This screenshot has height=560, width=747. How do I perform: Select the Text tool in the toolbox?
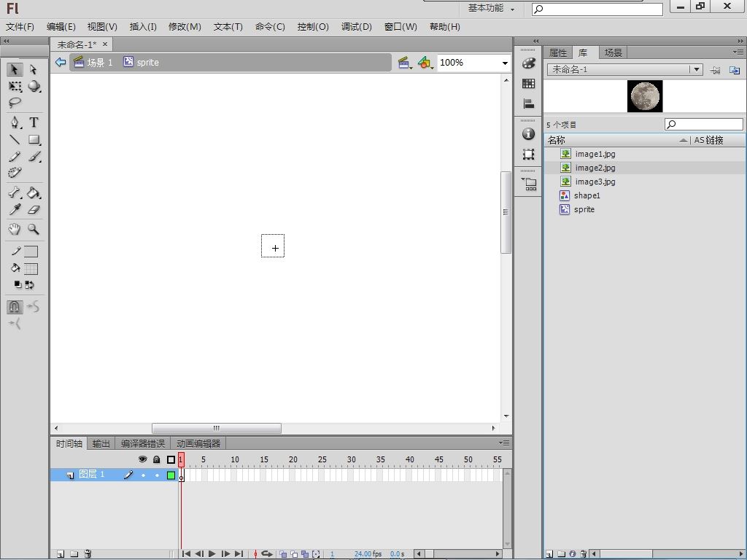click(x=34, y=122)
